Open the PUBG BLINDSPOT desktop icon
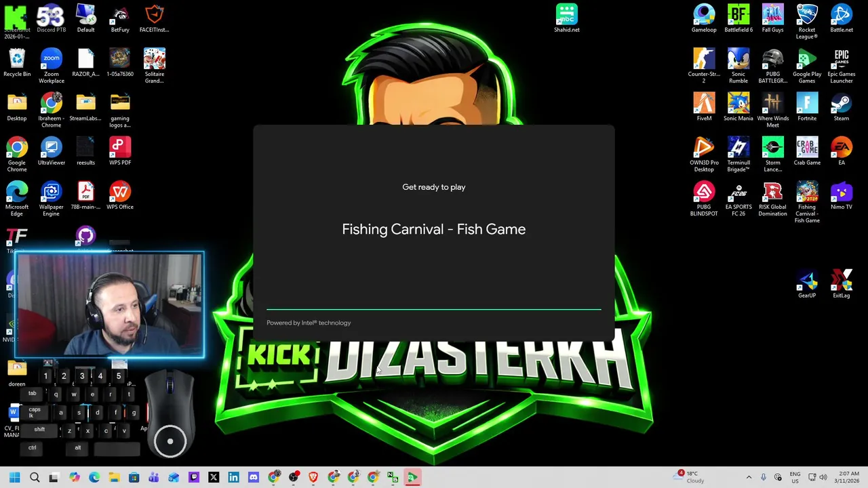 pos(704,199)
